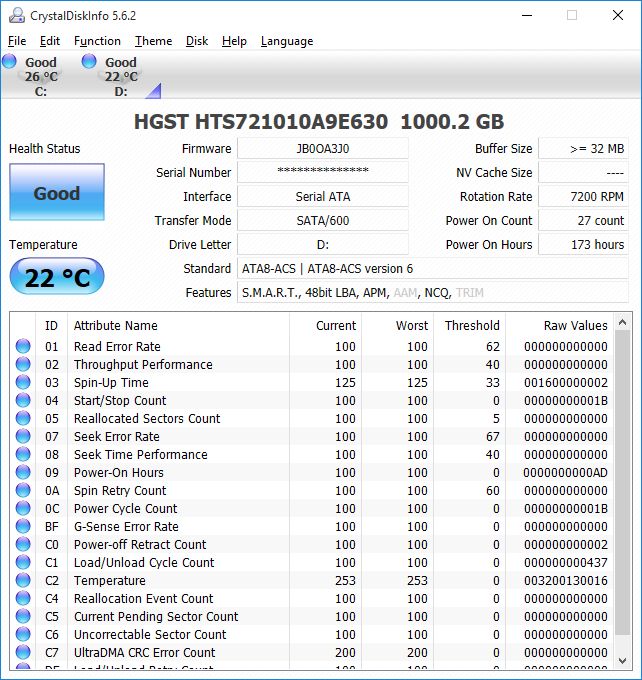Click status orb for Seek Time Performance
This screenshot has height=680, width=642.
click(x=23, y=454)
